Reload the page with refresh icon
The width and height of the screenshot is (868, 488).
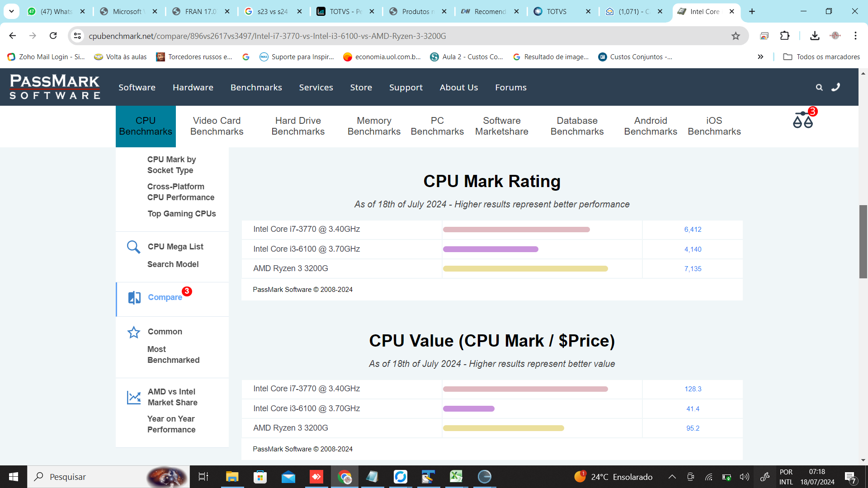(x=53, y=36)
